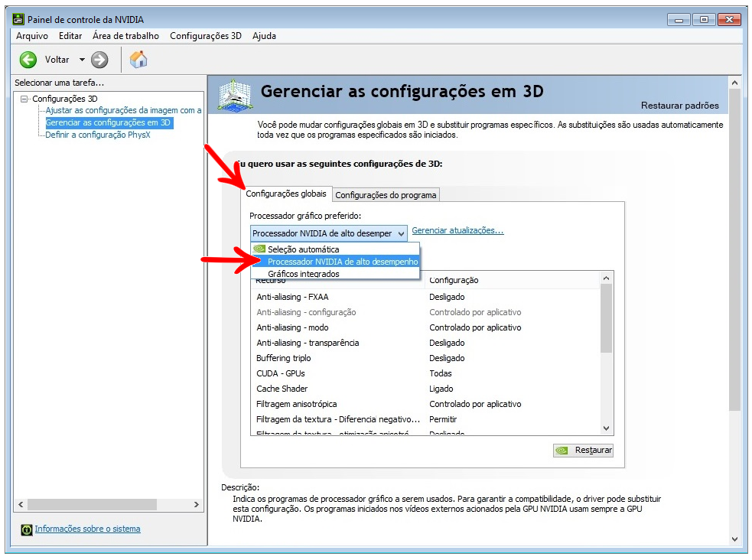The height and width of the screenshot is (560, 752).
Task: Select the Cache Shader row
Action: [x=425, y=389]
